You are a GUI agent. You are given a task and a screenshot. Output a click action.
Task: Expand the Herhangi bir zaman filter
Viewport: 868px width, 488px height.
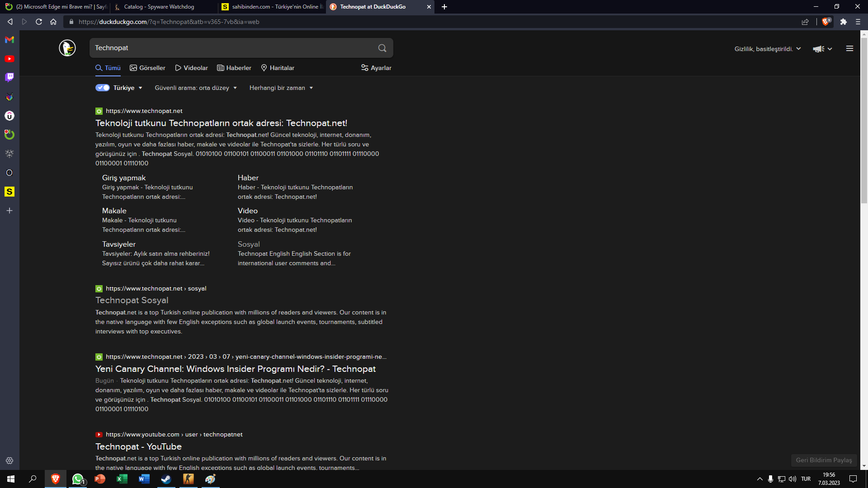click(x=281, y=88)
